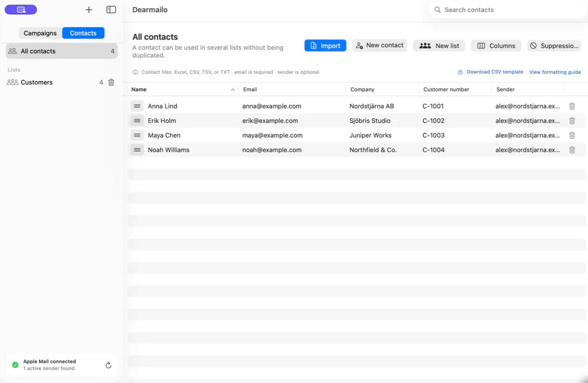Click the Company column header
588x383 pixels.
click(x=362, y=90)
